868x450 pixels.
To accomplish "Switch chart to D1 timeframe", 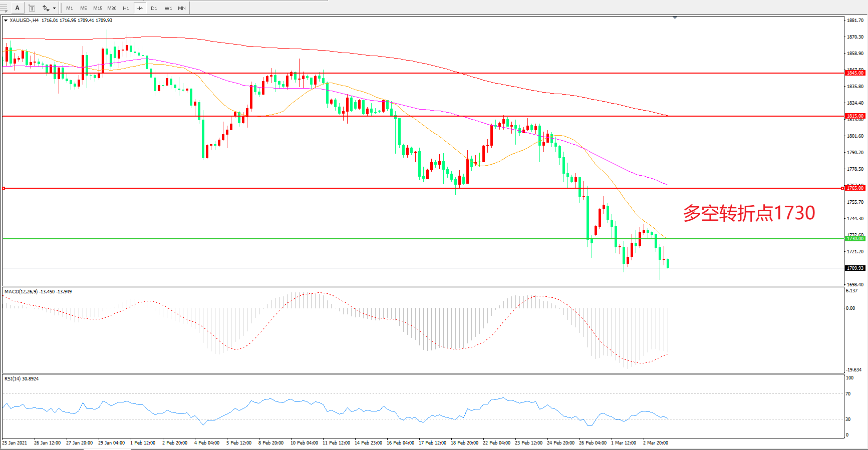I will [154, 8].
